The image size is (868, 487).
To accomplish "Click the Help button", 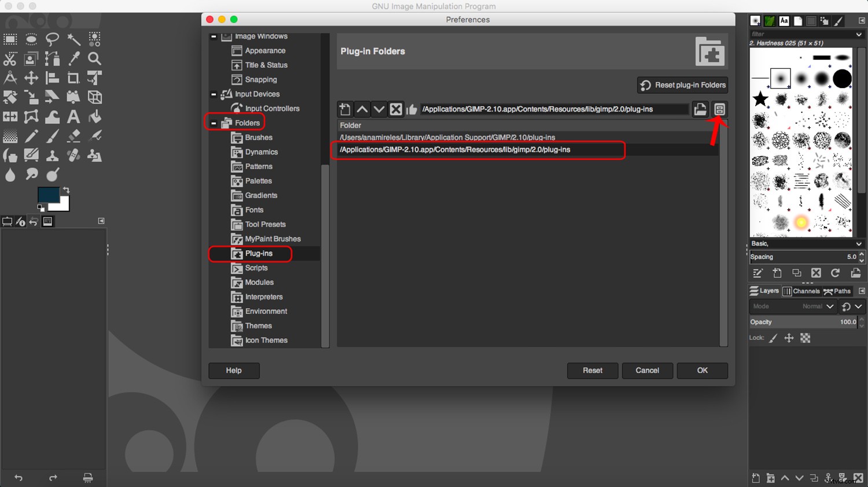I will point(234,371).
